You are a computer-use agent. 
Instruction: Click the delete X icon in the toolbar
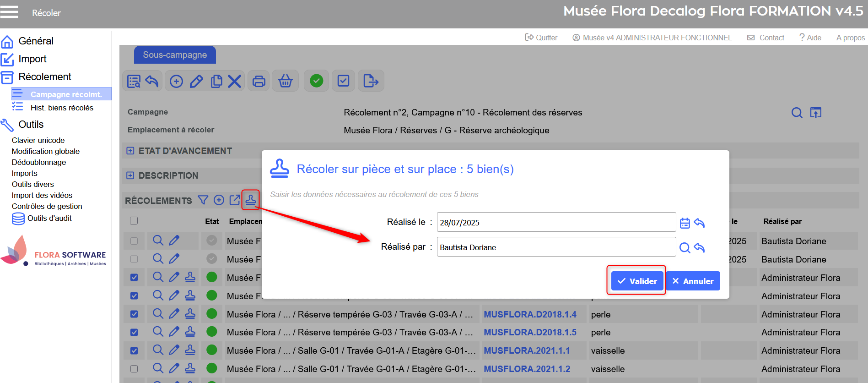click(x=235, y=82)
